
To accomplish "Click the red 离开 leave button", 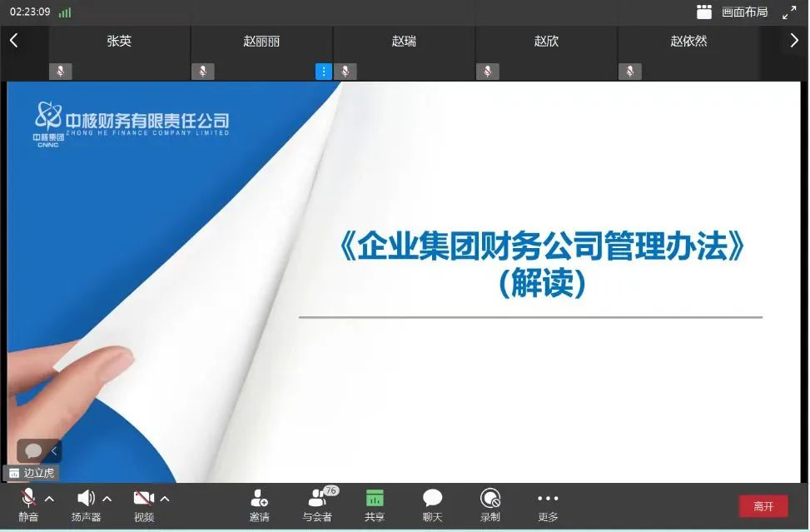I will click(x=763, y=506).
